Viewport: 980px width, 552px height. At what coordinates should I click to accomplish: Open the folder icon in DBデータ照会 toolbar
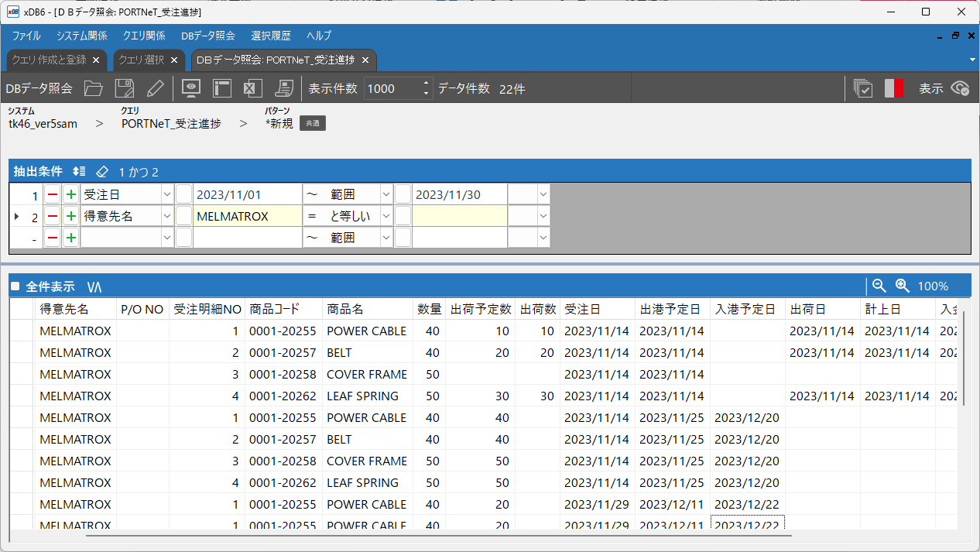(x=94, y=88)
